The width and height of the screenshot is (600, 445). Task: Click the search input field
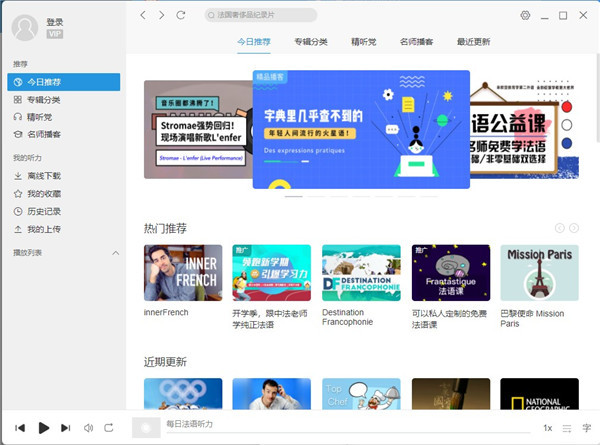(x=260, y=15)
